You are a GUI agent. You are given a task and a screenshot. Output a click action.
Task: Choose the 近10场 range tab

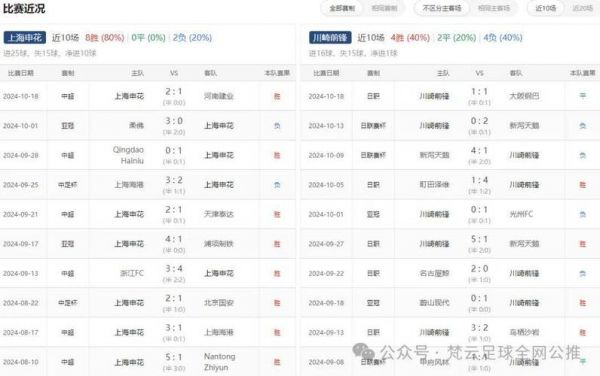(x=546, y=8)
